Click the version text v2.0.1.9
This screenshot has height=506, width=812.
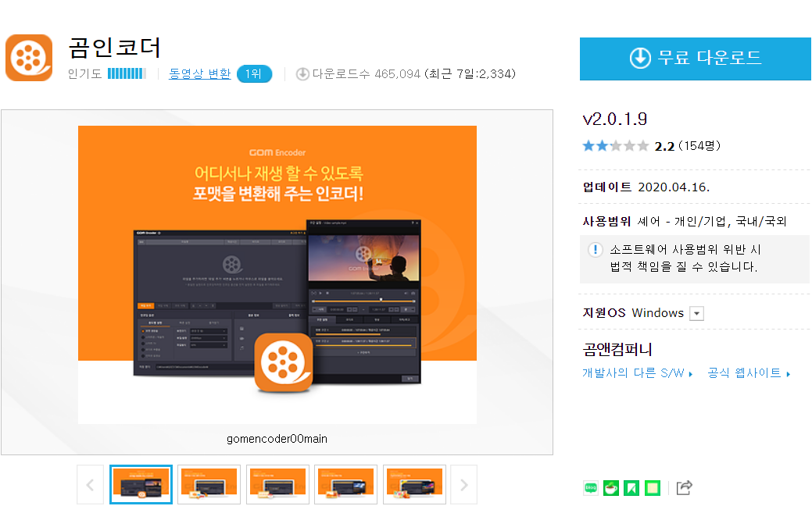click(x=615, y=119)
